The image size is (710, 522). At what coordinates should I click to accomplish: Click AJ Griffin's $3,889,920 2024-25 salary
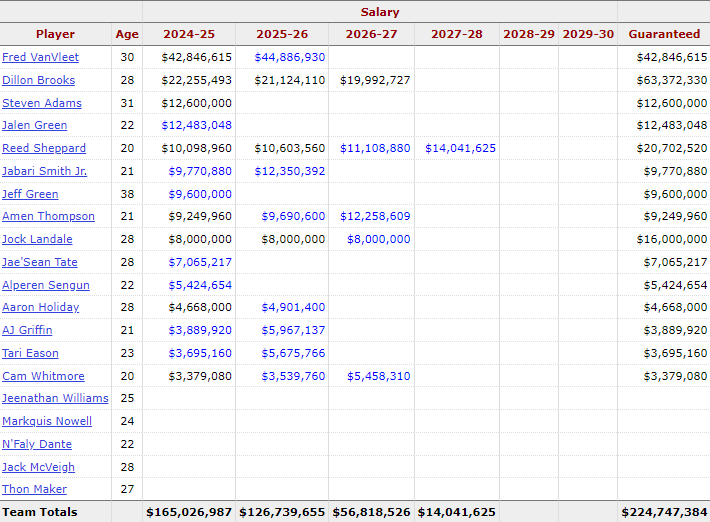pos(200,330)
